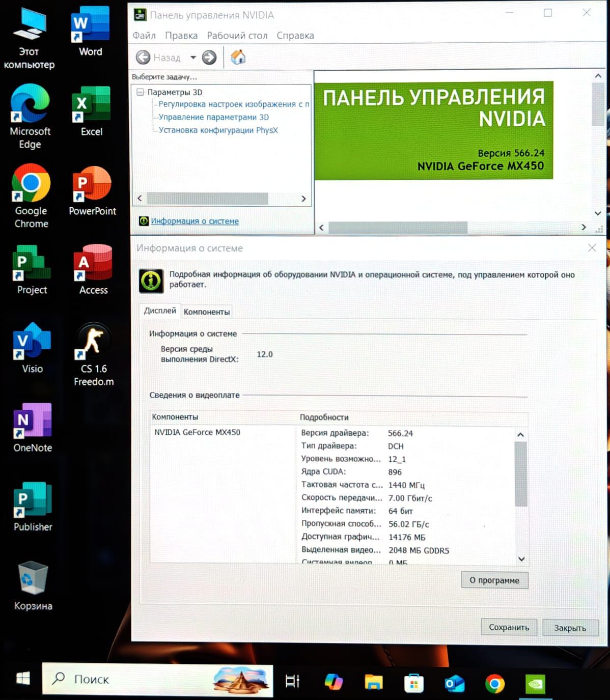Viewport: 610px width, 700px height.
Task: Click the Компоненты column header
Action: pyautogui.click(x=175, y=417)
